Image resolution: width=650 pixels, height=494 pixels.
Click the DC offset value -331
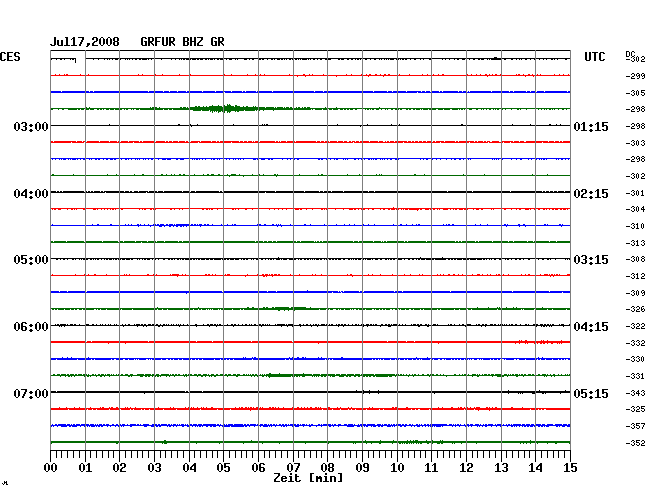point(635,376)
